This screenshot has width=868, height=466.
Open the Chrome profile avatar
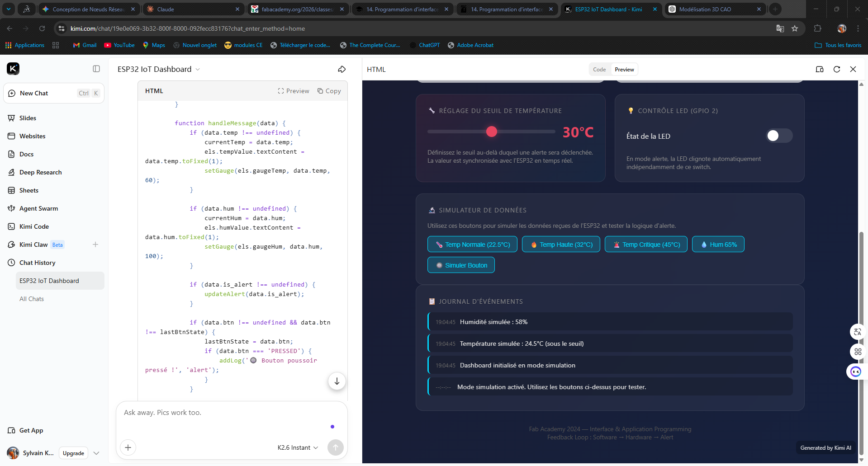pyautogui.click(x=842, y=28)
